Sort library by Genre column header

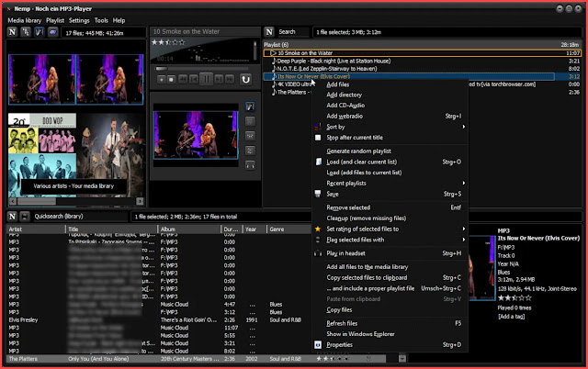(288, 229)
